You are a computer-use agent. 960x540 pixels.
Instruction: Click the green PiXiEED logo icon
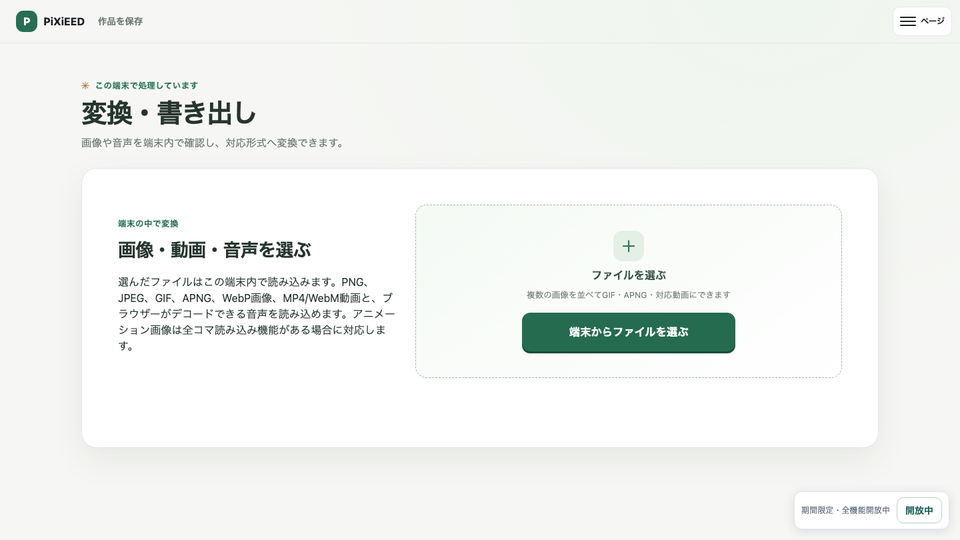[x=26, y=21]
